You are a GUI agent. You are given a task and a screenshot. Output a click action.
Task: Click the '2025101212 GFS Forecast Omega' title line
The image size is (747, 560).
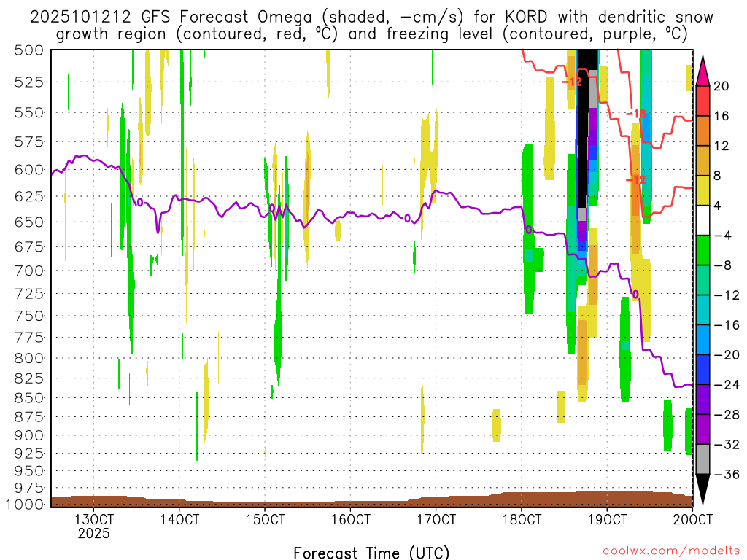coord(371,17)
